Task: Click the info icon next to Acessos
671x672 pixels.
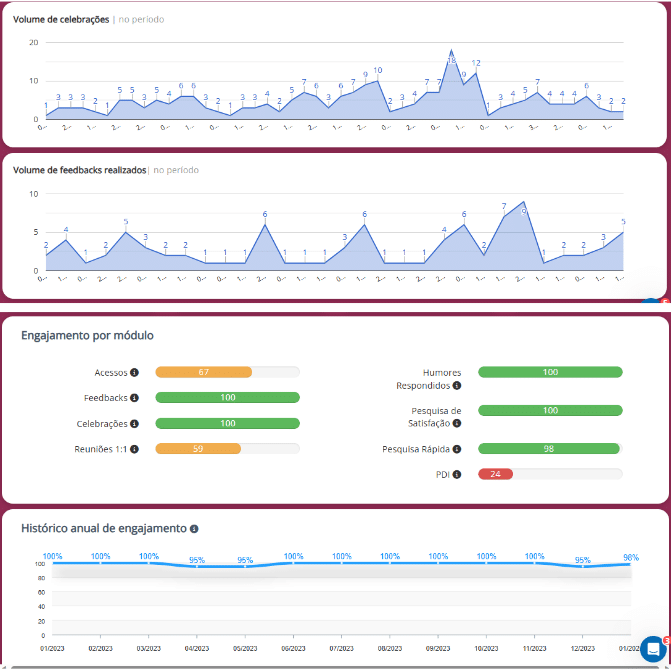Action: (x=134, y=372)
